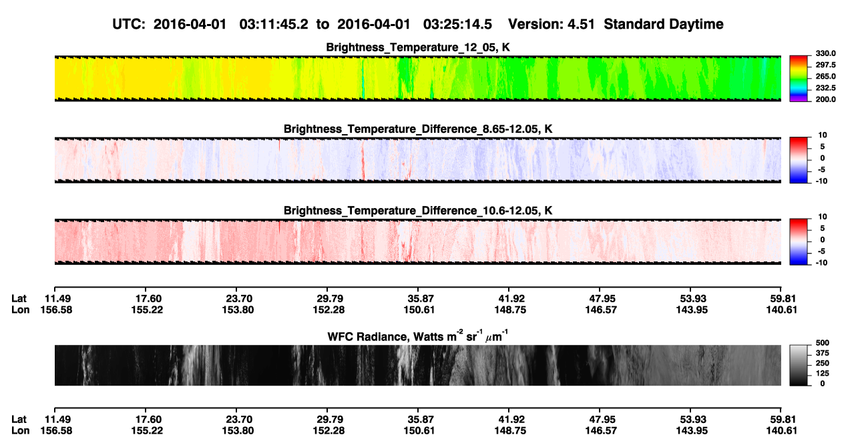Click the grayscale WFC Radiance colorbar
This screenshot has width=868, height=445.
click(x=799, y=365)
